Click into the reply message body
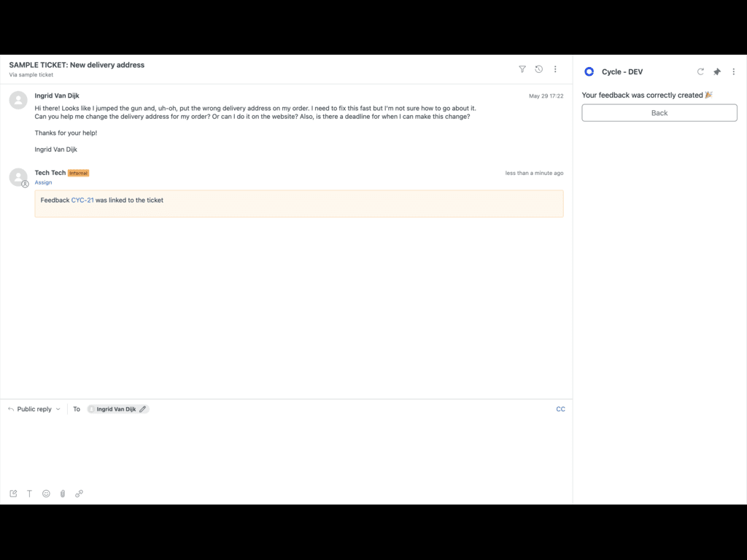Screen dimensions: 747x560 (285, 448)
